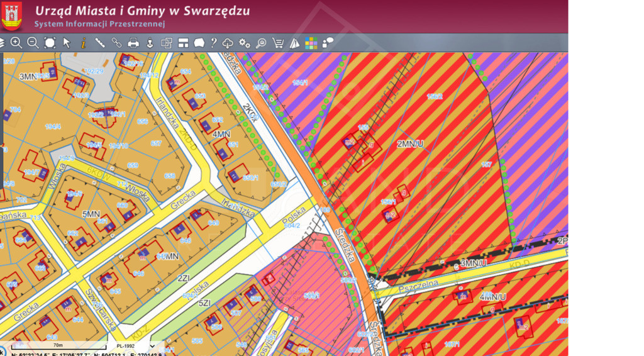Click the search magnifier find tool

tap(260, 43)
